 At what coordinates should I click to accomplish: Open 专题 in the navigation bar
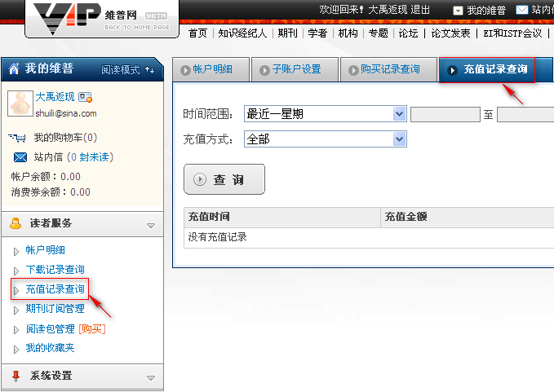pos(378,33)
